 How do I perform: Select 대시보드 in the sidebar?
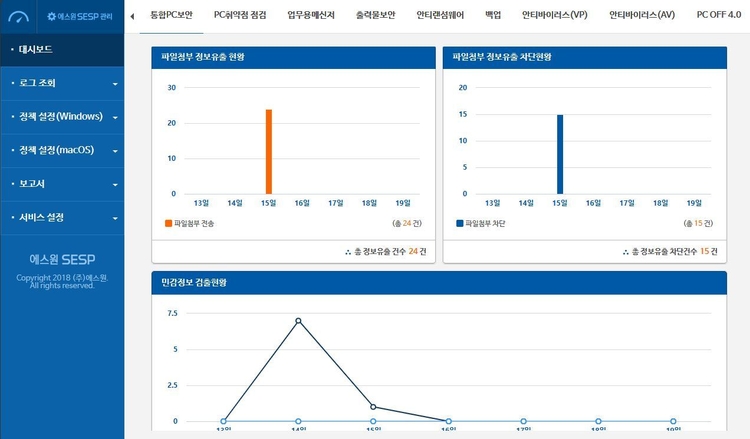(62, 50)
